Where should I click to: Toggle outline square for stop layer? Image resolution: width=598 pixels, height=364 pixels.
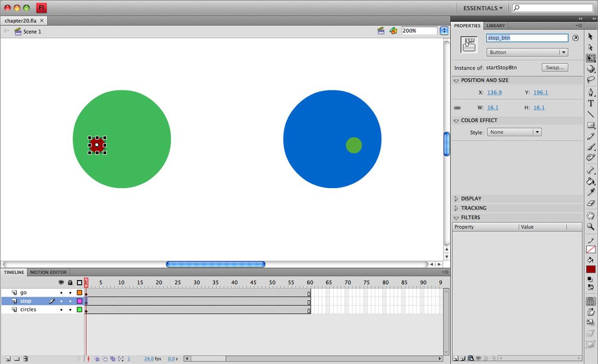80,301
